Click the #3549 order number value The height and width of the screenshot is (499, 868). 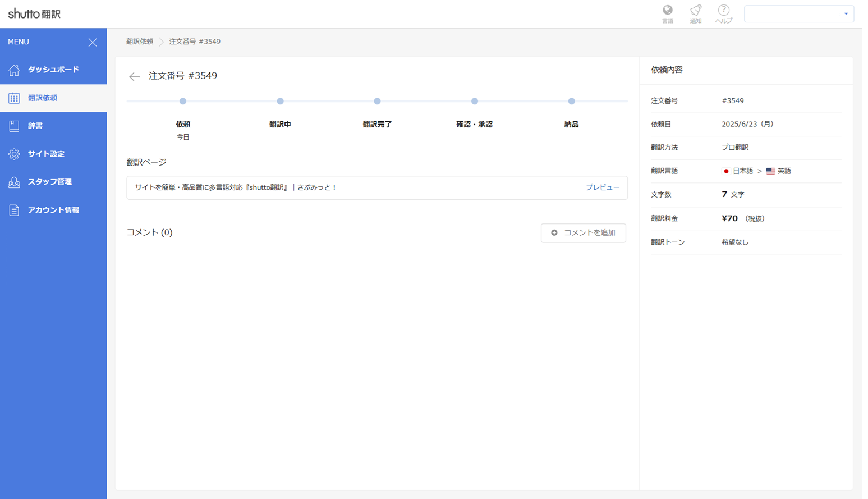(x=733, y=101)
